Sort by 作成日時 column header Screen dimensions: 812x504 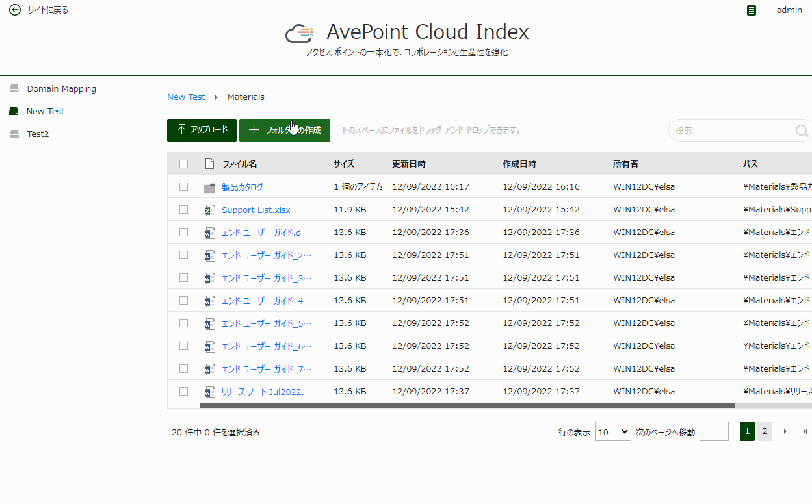[519, 164]
